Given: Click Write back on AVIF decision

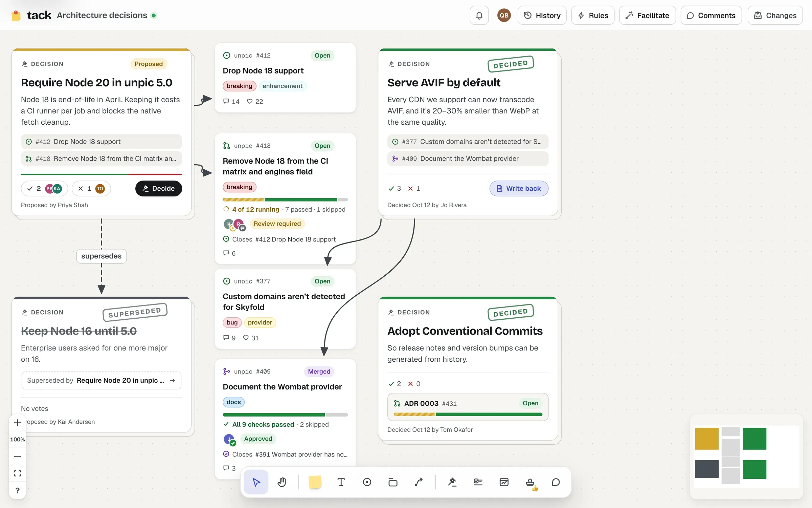Looking at the screenshot, I should coord(519,188).
